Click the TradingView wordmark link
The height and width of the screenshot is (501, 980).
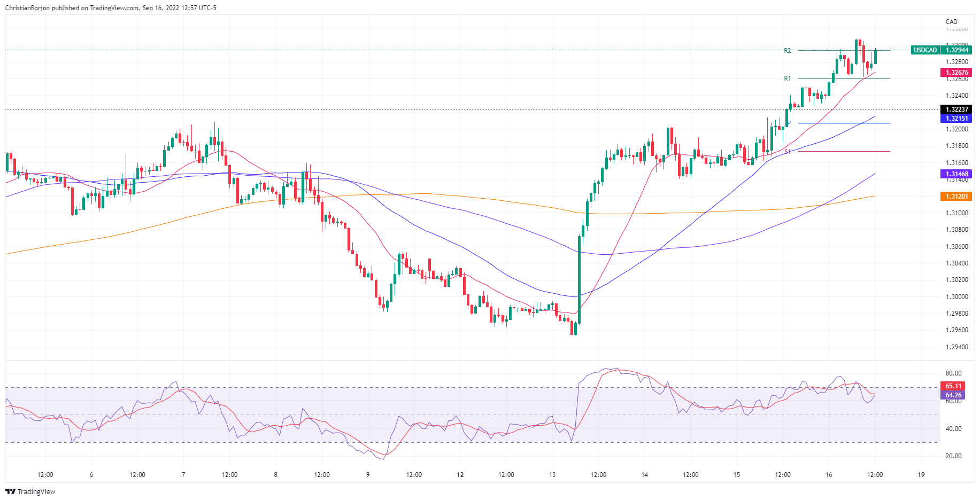[36, 491]
